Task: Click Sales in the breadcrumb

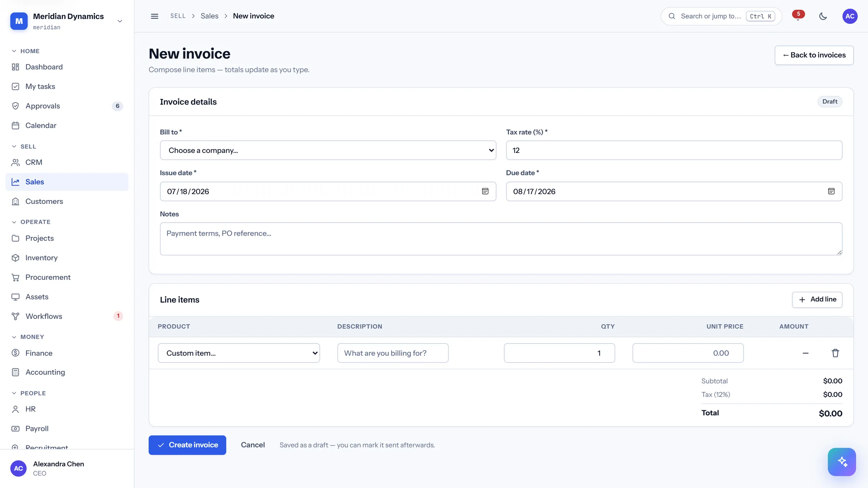Action: tap(209, 16)
